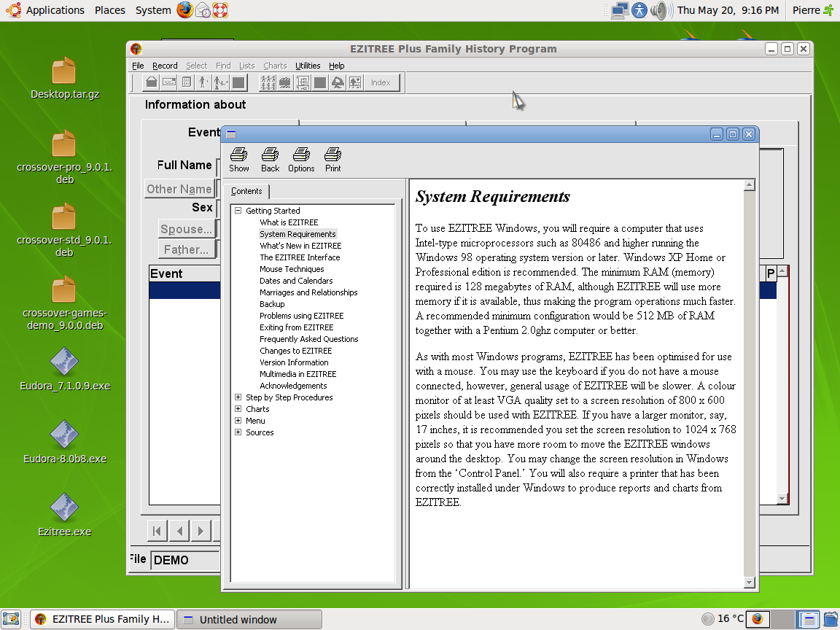Click the individual person record icon
Screen dimensions: 840x630
tap(203, 82)
